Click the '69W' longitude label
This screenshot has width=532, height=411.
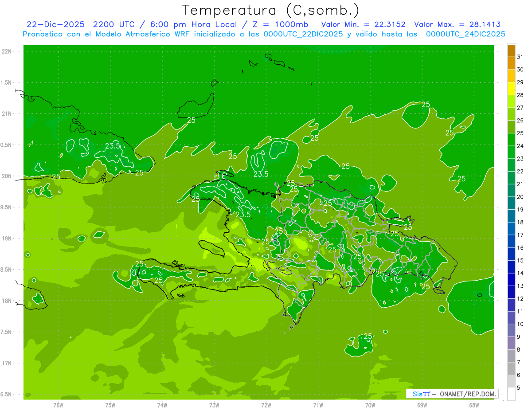pos(422,405)
